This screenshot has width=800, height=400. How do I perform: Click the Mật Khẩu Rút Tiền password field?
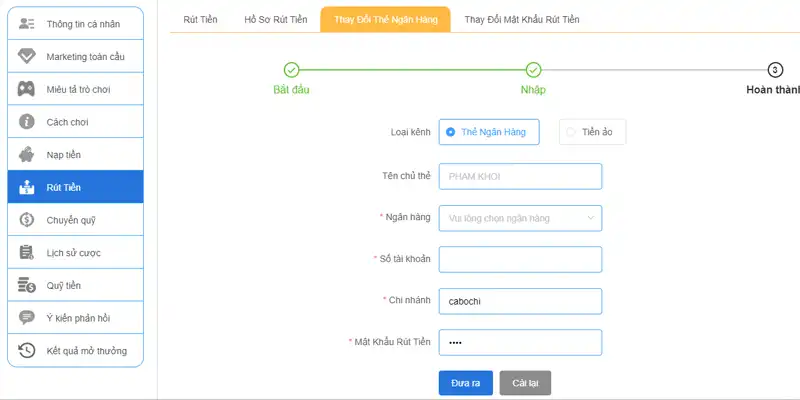click(520, 342)
